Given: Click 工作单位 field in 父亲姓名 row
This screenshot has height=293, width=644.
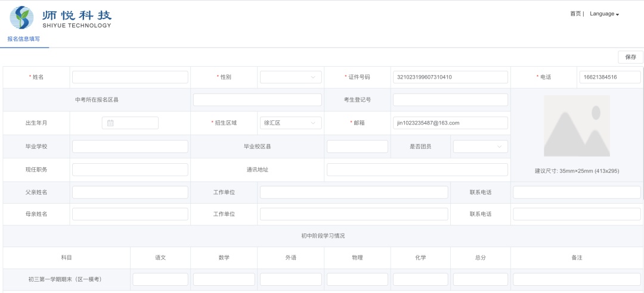Looking at the screenshot, I should 354,192.
